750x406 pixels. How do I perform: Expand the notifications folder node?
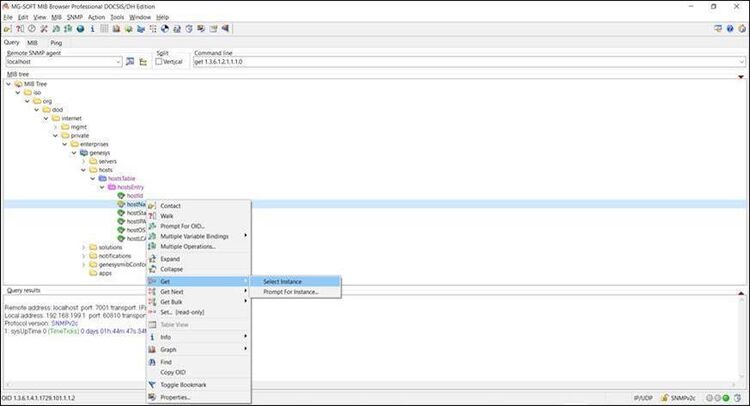tap(83, 256)
